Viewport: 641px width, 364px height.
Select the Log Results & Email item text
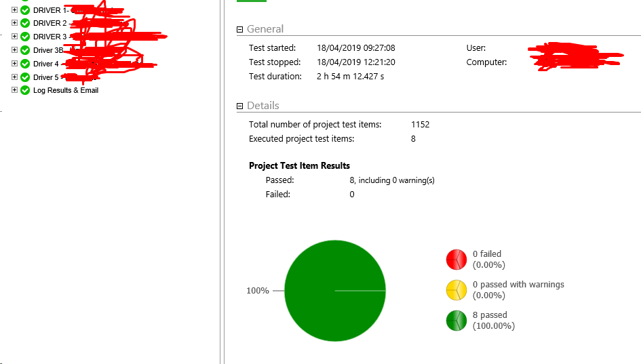(66, 90)
